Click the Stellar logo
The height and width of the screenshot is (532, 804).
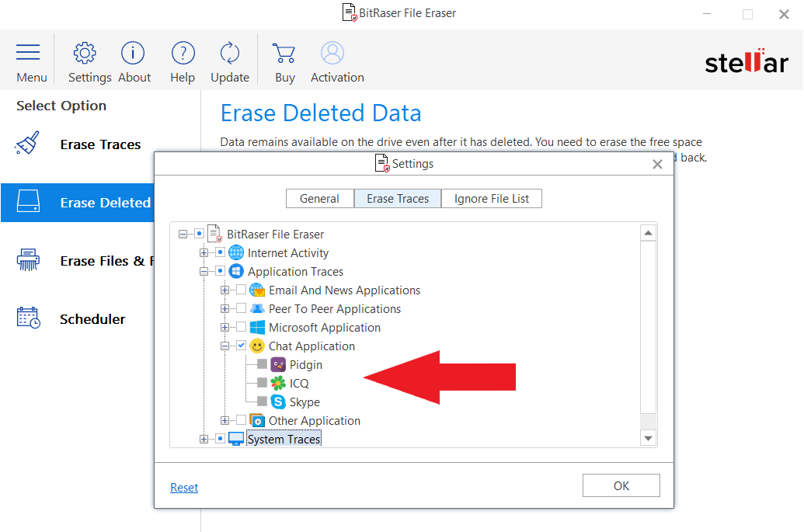pos(747,61)
